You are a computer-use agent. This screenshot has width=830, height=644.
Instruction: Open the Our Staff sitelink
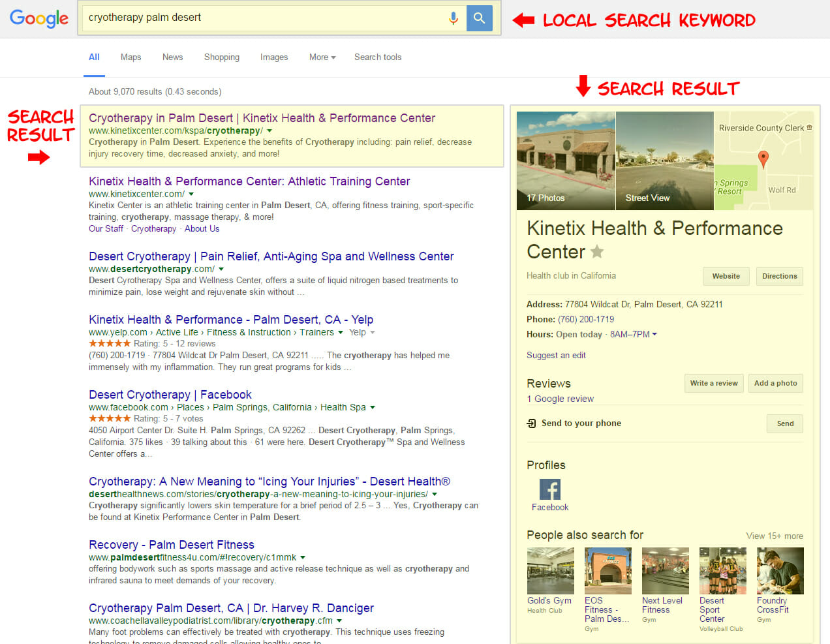106,229
